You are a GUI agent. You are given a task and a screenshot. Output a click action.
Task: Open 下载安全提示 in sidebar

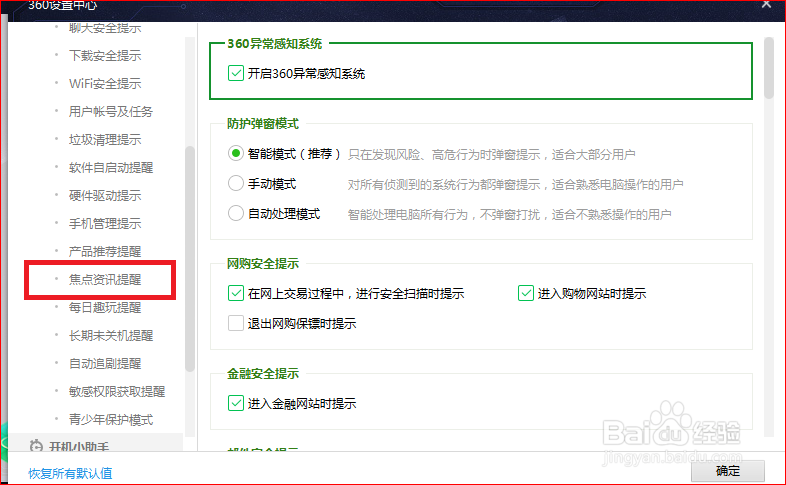click(105, 55)
